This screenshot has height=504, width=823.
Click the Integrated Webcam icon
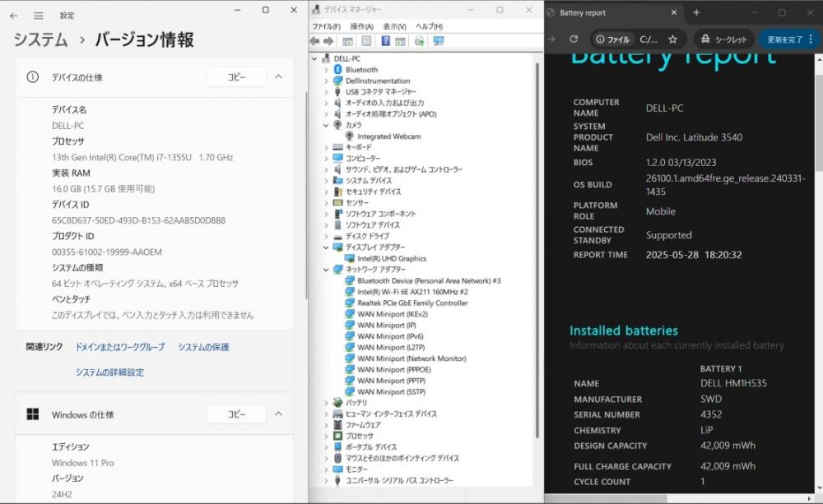(350, 136)
